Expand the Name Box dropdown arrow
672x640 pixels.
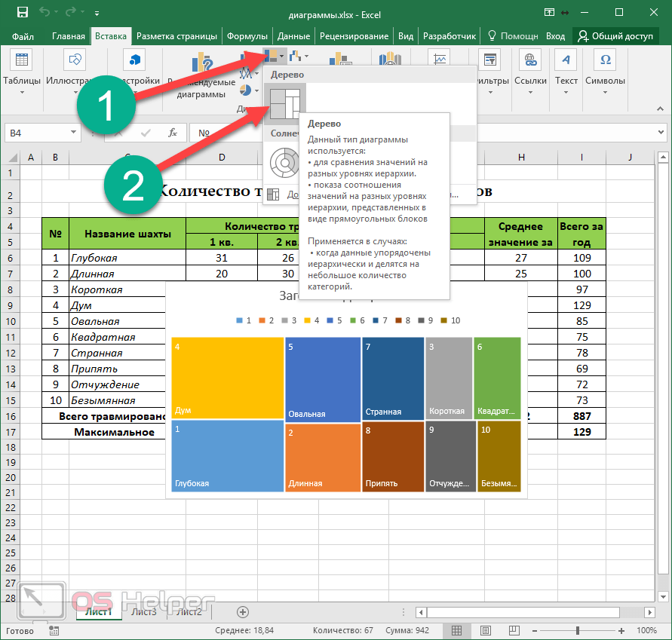[73, 133]
